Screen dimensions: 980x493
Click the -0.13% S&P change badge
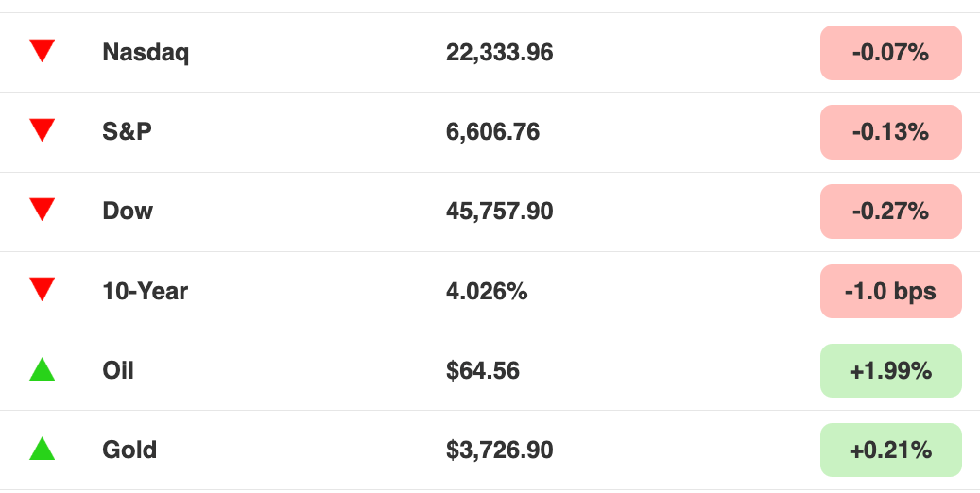coord(890,132)
